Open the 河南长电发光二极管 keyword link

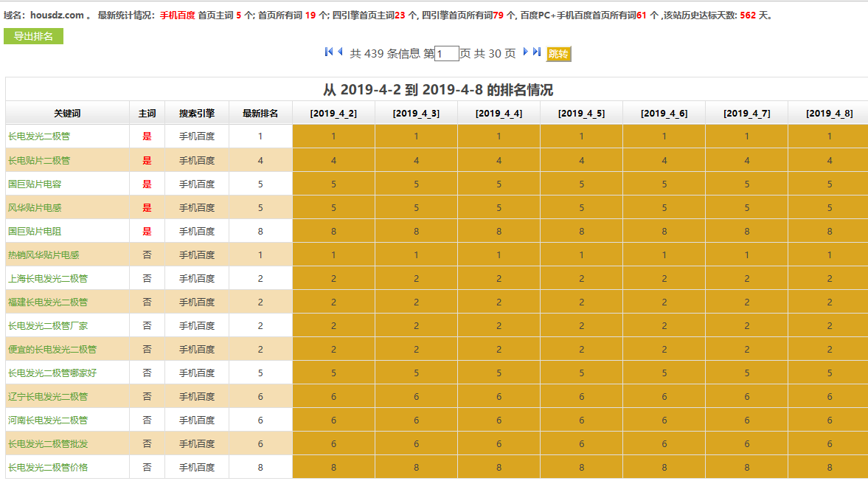click(x=48, y=420)
